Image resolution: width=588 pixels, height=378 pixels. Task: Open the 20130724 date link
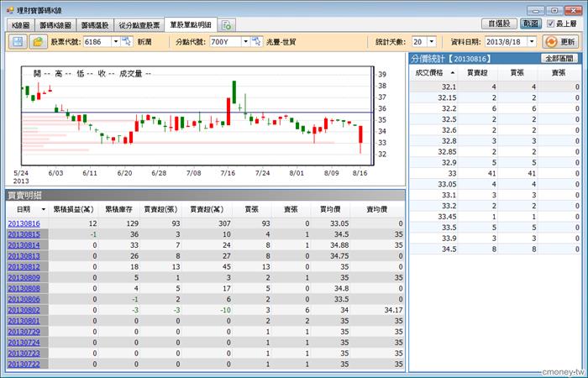24,343
